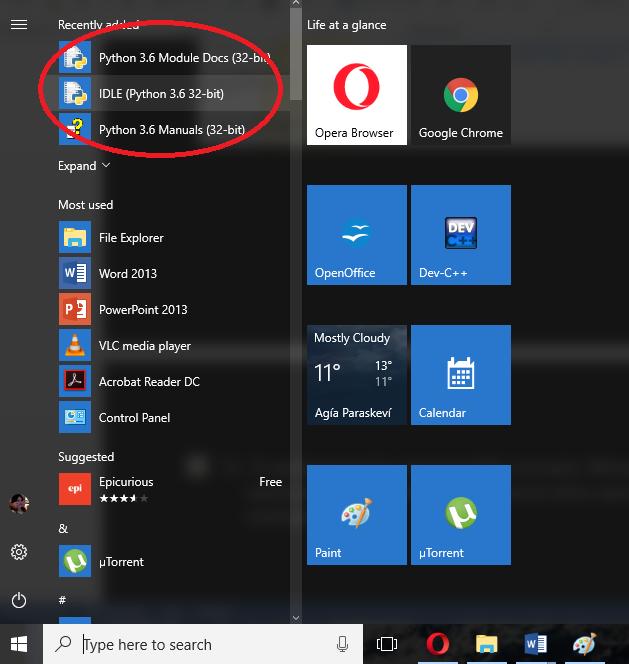Image resolution: width=629 pixels, height=664 pixels.
Task: Open the user account avatar
Action: click(x=19, y=504)
